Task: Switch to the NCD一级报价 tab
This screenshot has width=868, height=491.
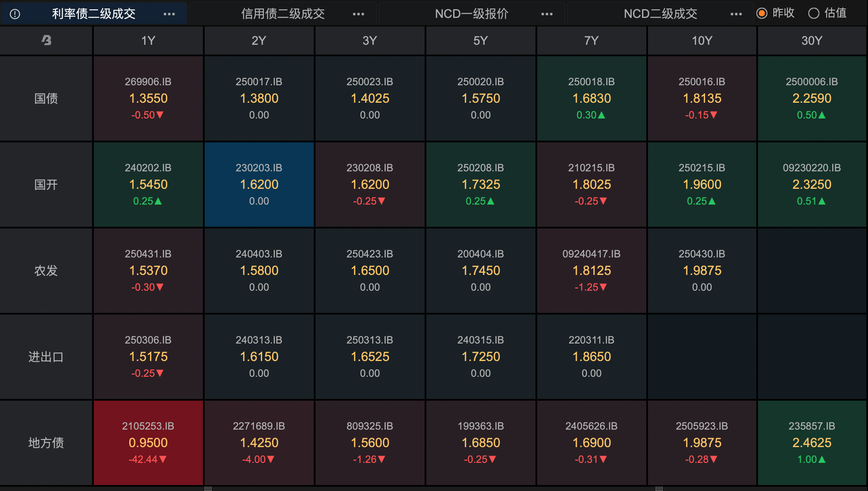Action: pyautogui.click(x=472, y=14)
